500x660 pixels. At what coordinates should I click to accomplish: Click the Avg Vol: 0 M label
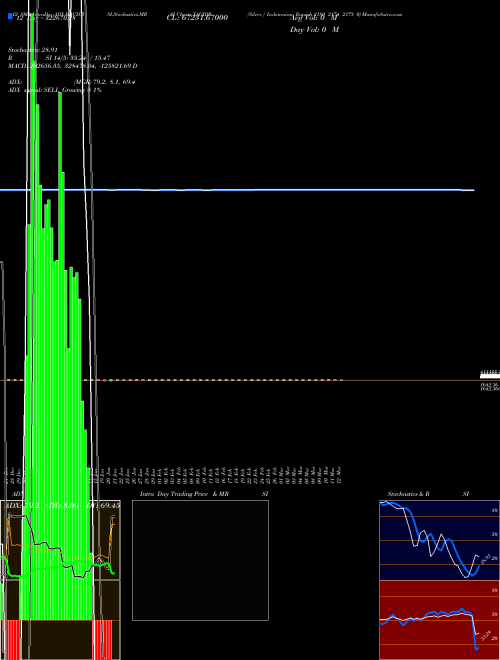tap(313, 19)
